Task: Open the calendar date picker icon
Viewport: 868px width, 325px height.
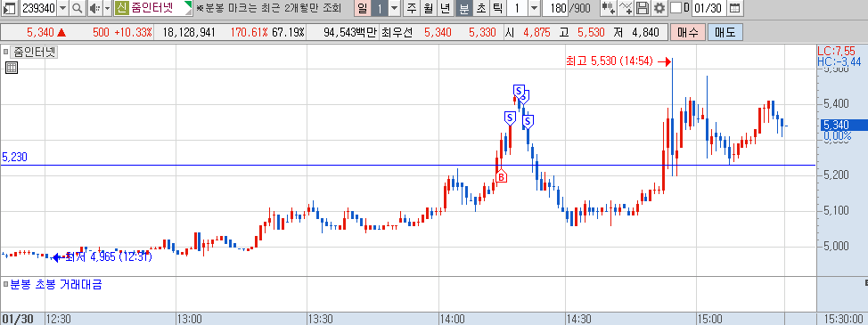Action: 734,8
